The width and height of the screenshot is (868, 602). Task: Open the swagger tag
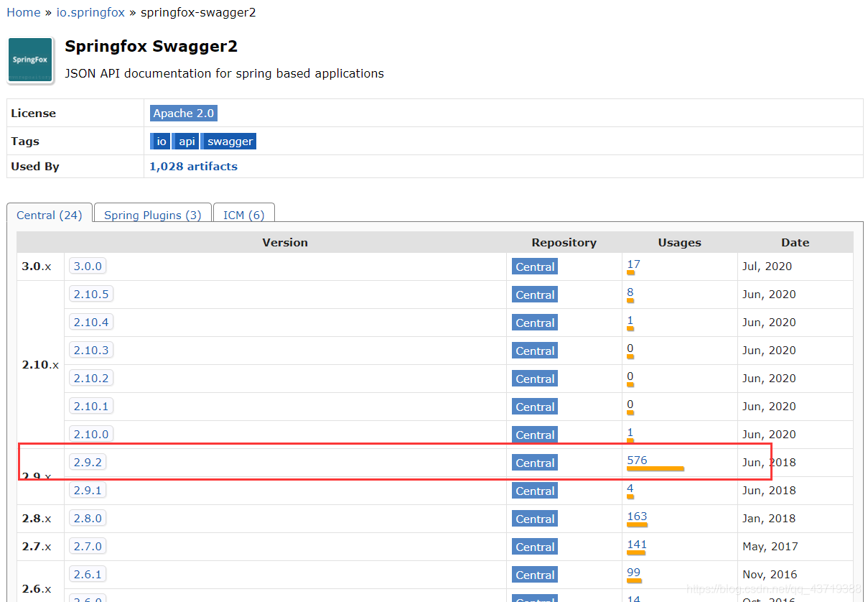[228, 141]
